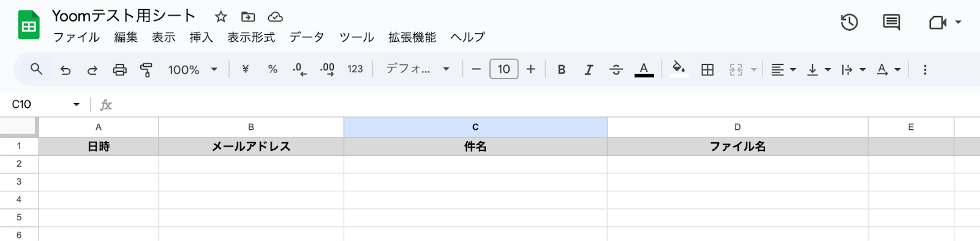Expand the デフォ... font dropdown
The image size is (980, 241).
[418, 69]
